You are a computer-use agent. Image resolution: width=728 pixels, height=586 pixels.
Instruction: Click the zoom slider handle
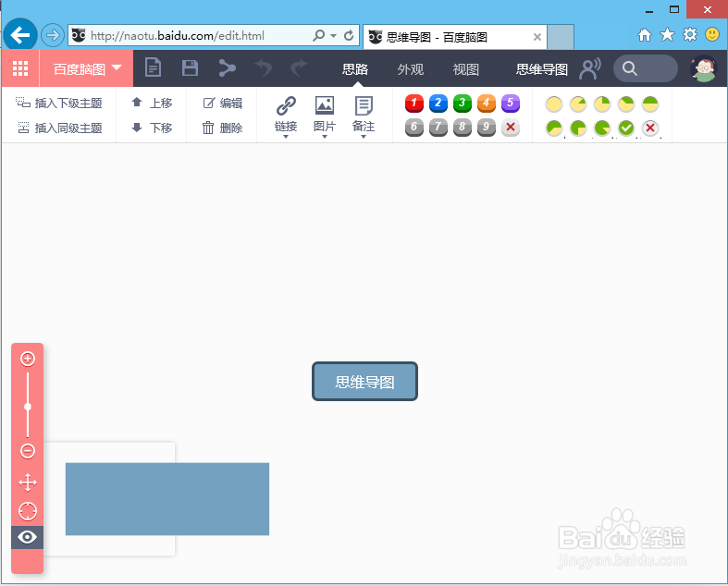click(28, 407)
